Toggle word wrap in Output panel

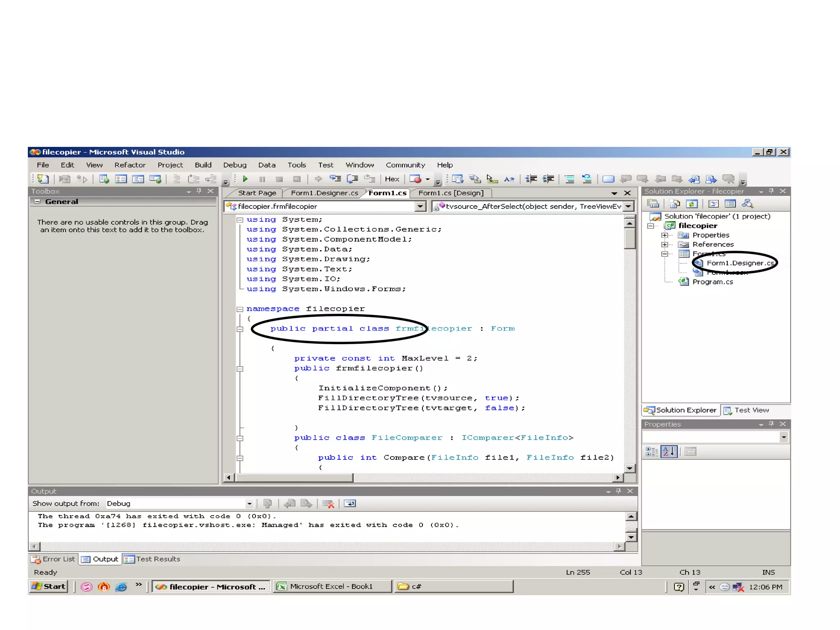350,504
